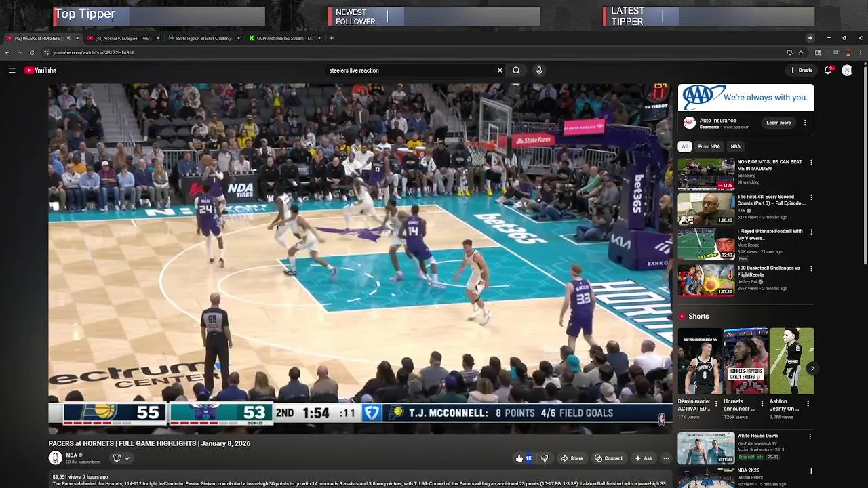Open Hornets announcer short thumbnail
Viewport: 868px width, 488px height.
[746, 361]
